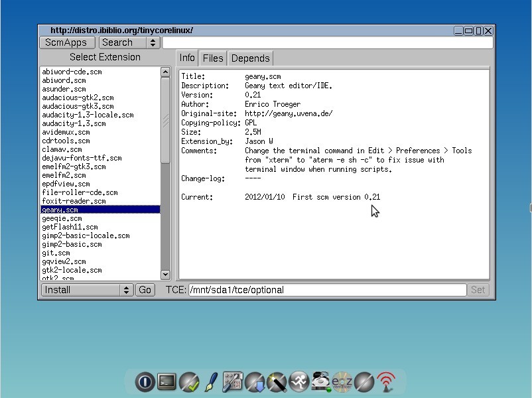Open the dock icon with green checkmark
This screenshot has height=398, width=532.
pos(189,381)
